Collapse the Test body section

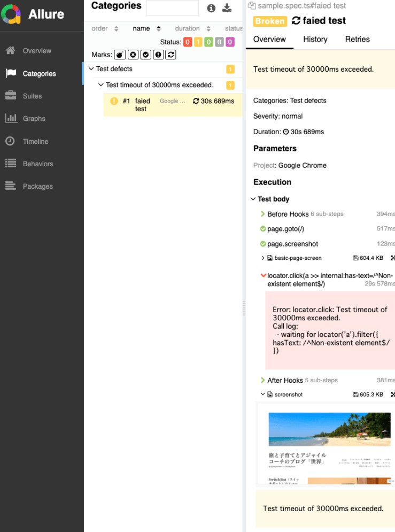pos(253,199)
